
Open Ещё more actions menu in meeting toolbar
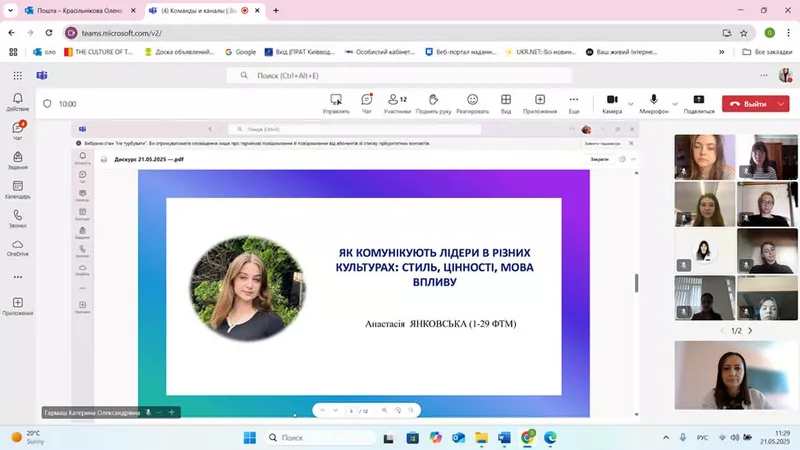pyautogui.click(x=574, y=104)
